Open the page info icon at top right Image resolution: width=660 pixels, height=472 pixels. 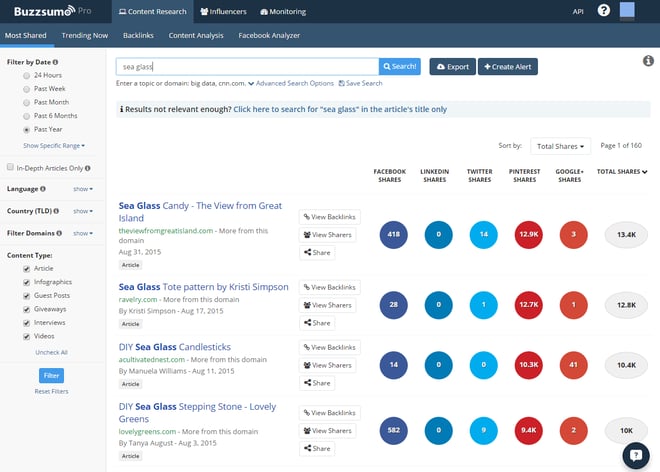[x=648, y=61]
